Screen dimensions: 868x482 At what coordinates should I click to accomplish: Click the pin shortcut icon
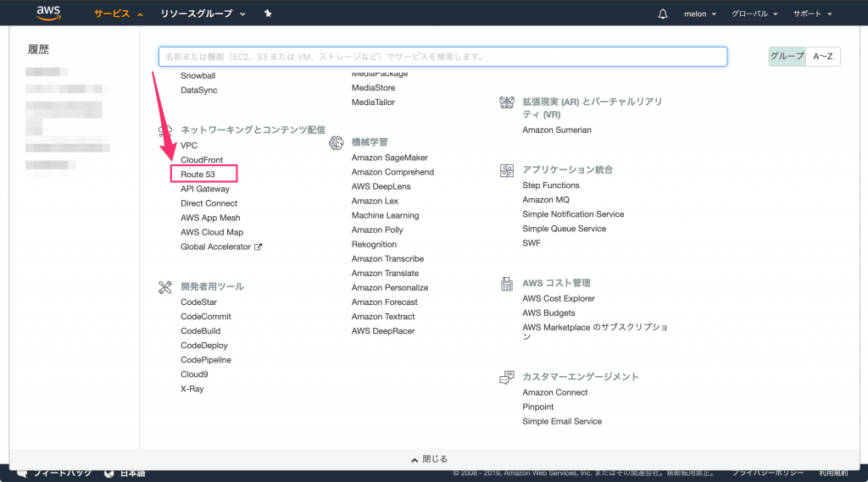coord(268,14)
